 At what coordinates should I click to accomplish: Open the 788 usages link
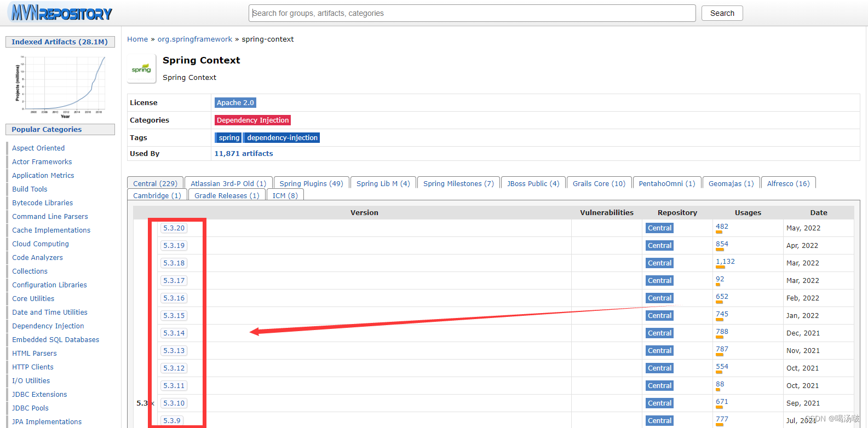tap(722, 332)
